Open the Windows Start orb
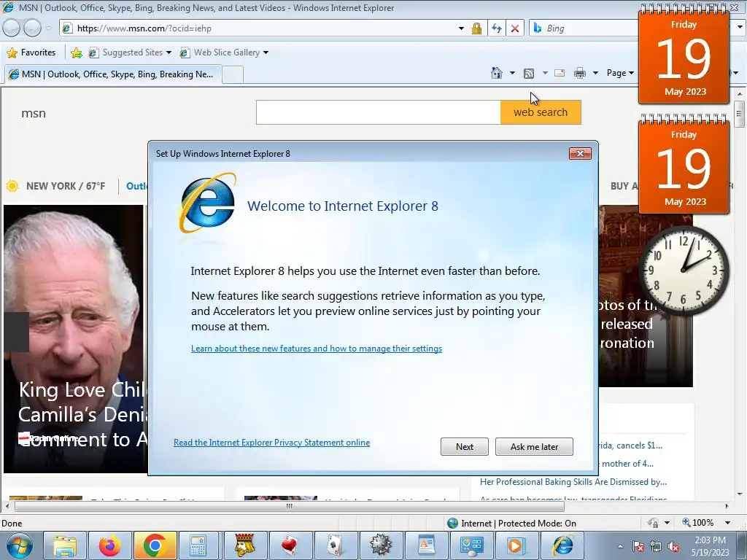The width and height of the screenshot is (747, 560). point(20,545)
